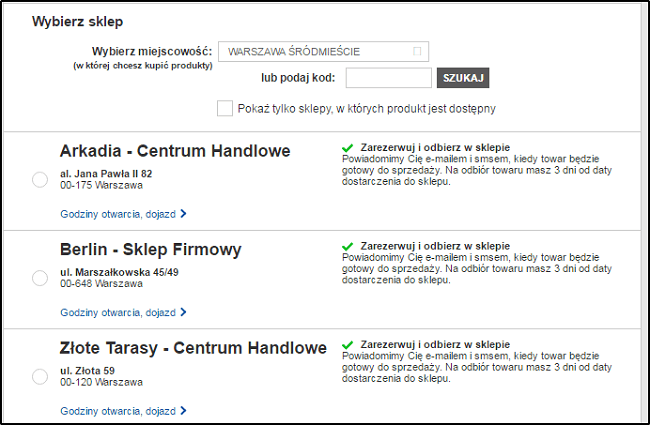Enable the 'Pokaż tylko sklepy' availability checkbox
The width and height of the screenshot is (650, 425).
pyautogui.click(x=225, y=108)
